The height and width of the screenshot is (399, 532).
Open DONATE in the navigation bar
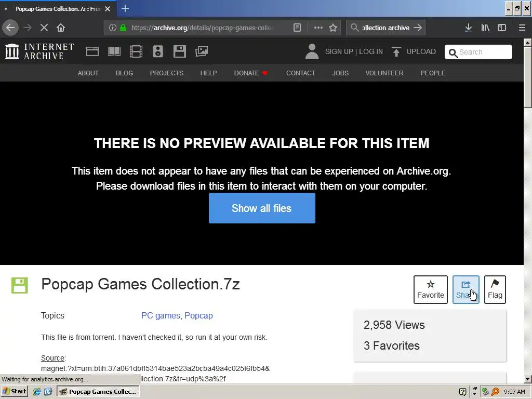[x=251, y=73]
